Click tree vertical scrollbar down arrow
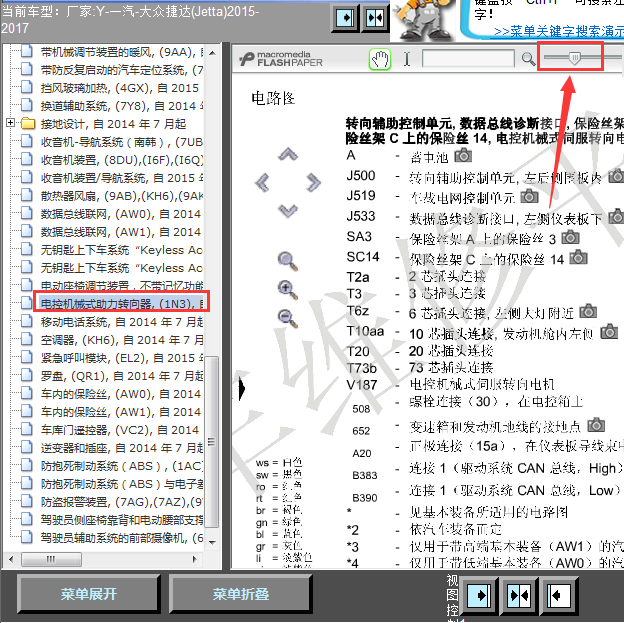Screen dimensions: 624x623 click(213, 542)
